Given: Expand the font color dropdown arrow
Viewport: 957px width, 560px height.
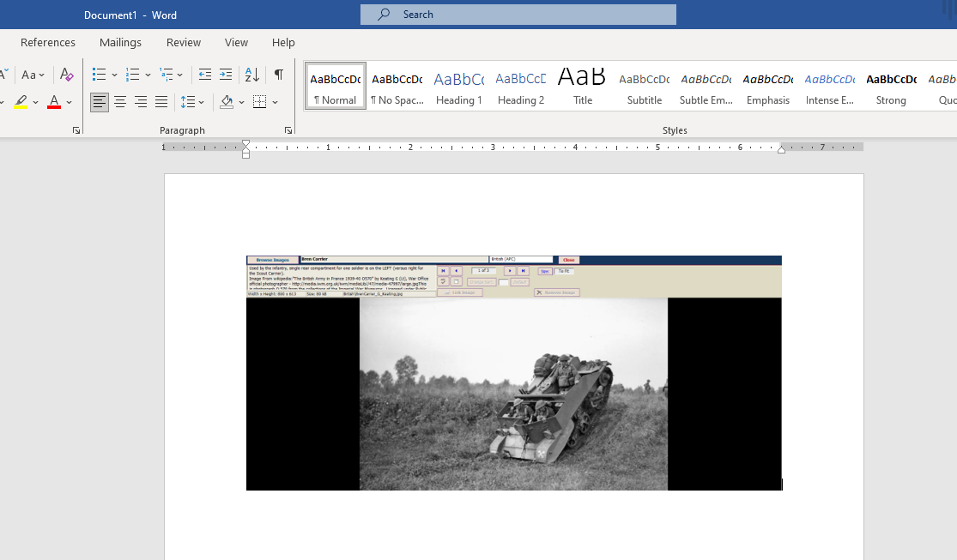Looking at the screenshot, I should pyautogui.click(x=70, y=102).
